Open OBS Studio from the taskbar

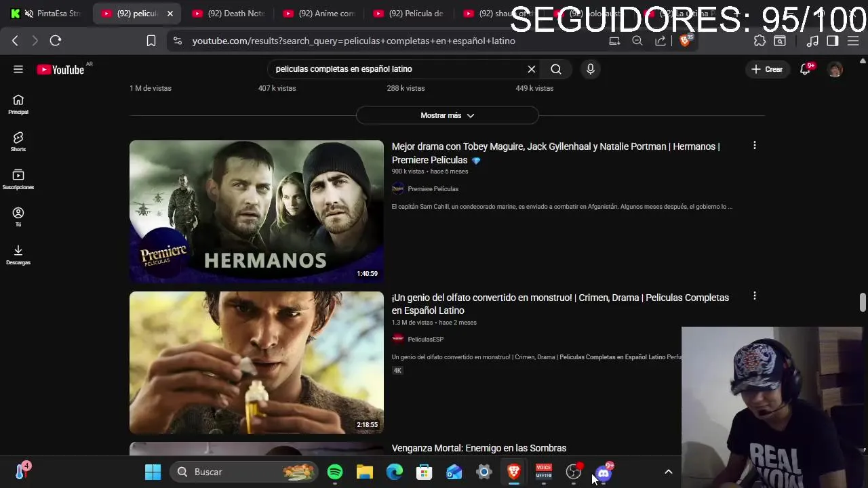tap(574, 472)
